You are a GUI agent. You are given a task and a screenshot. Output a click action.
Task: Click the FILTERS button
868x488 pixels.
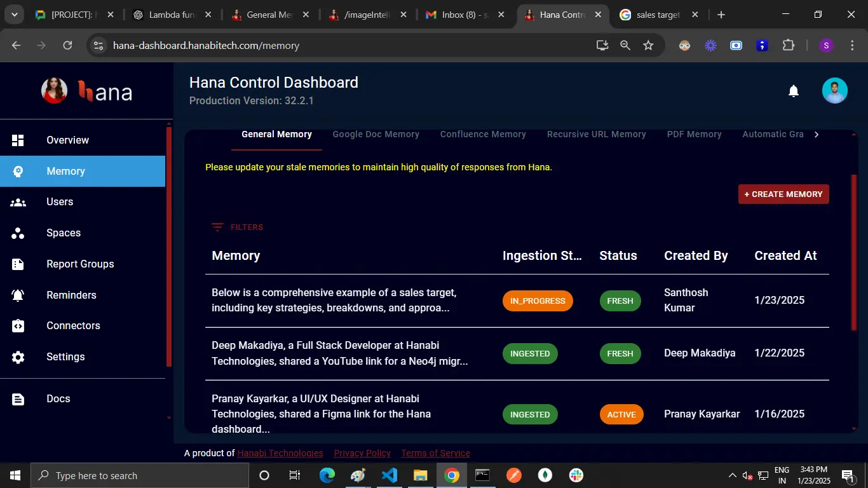click(238, 227)
